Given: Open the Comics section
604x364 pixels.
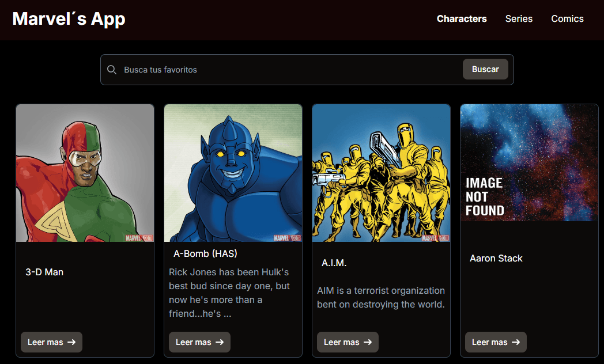Looking at the screenshot, I should (x=567, y=19).
